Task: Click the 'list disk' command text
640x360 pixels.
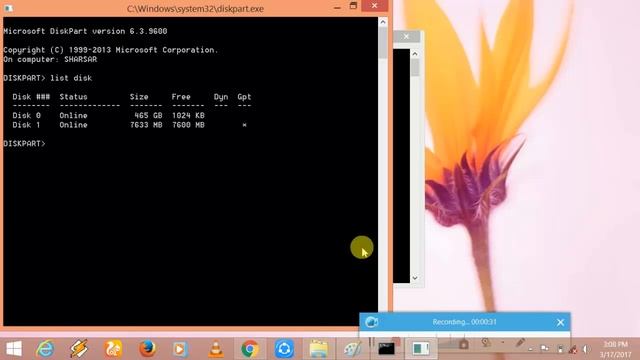Action: pyautogui.click(x=71, y=78)
